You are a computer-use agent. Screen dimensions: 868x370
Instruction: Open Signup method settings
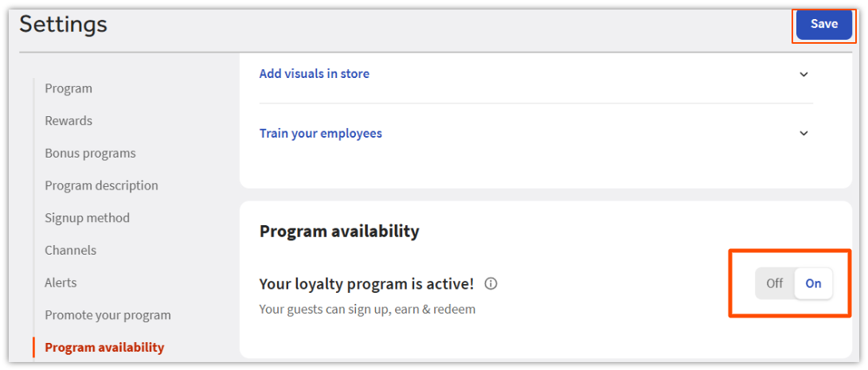87,218
